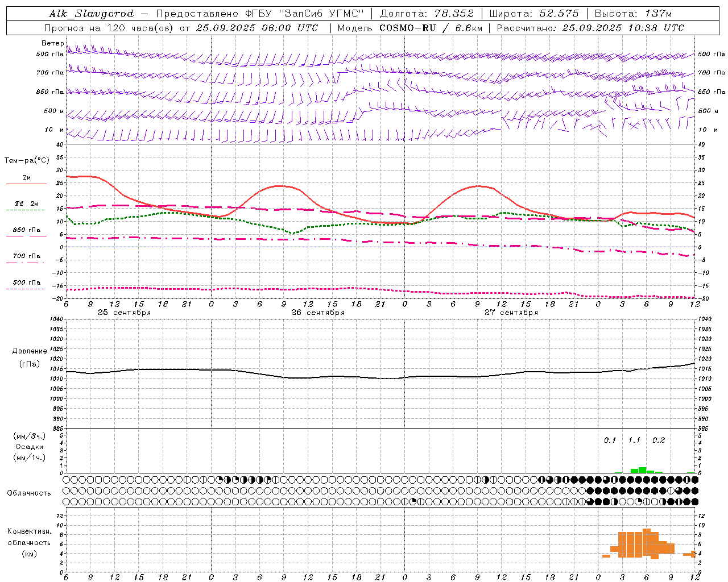This screenshot has width=728, height=582.
Task: Click the '0.1' three-hour precipitation value
Action: 610,440
